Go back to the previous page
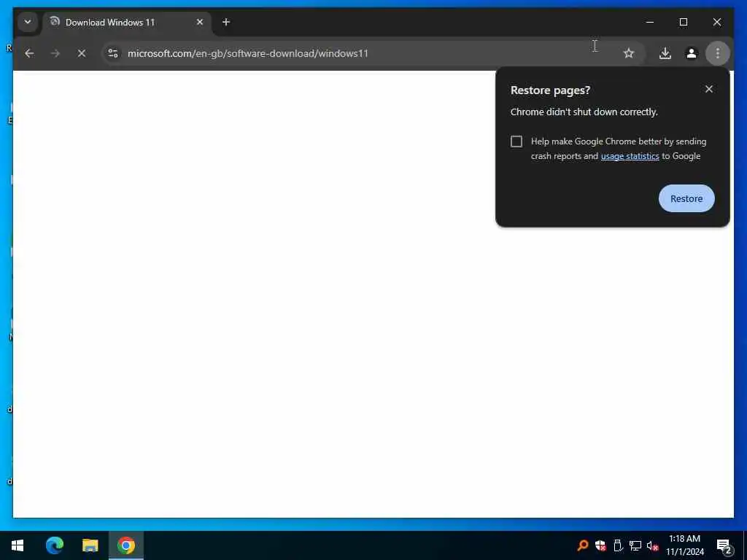Screen dimensions: 747x560 tap(29, 53)
